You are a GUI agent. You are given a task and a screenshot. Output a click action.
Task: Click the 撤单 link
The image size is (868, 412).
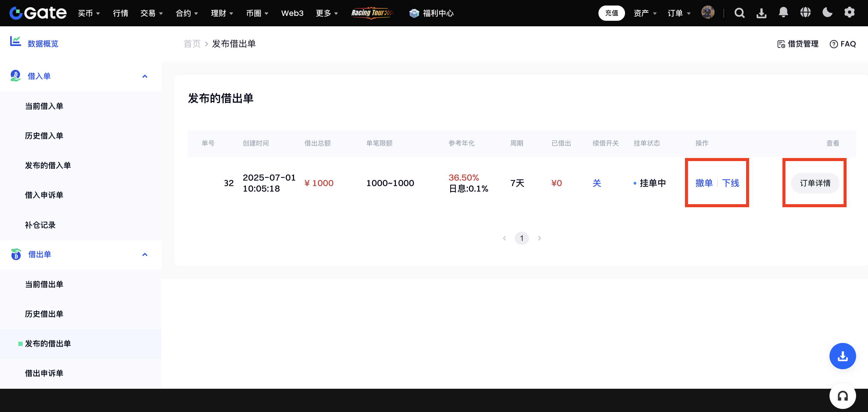point(704,183)
